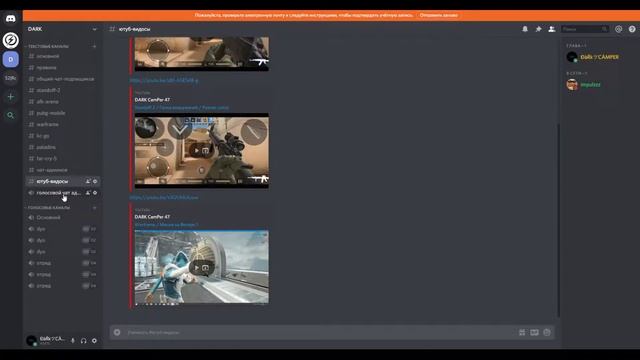The width and height of the screenshot is (640, 360).
Task: Add a server with the plus icon
Action: [x=11, y=97]
